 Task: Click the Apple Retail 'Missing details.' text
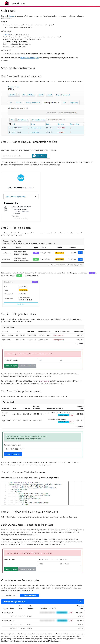tap(59, 340)
